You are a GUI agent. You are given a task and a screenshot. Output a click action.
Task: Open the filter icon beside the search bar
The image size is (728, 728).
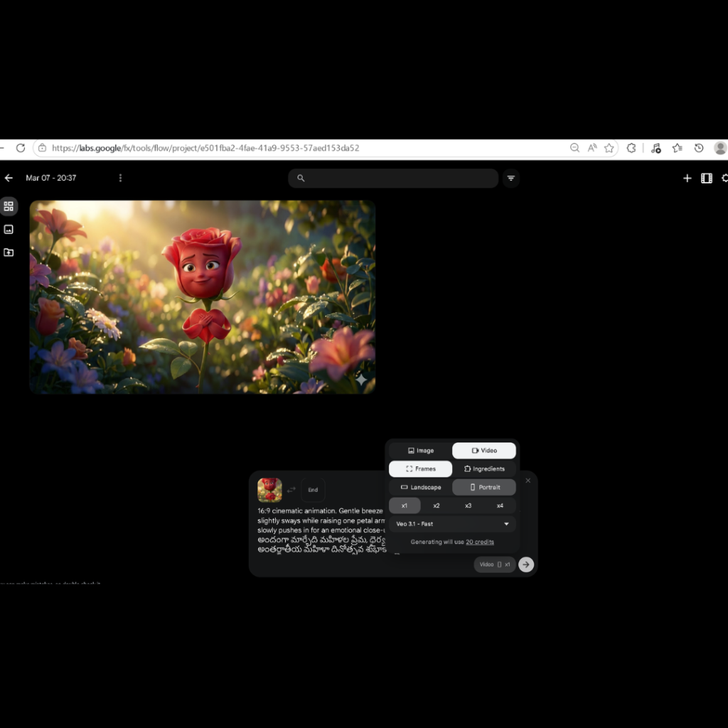511,178
